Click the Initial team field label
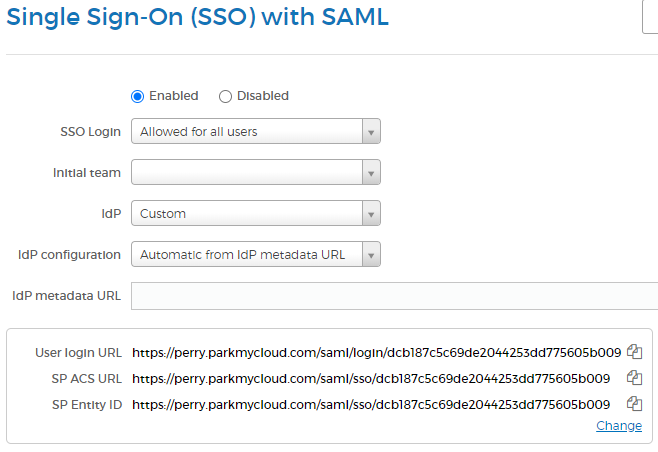Screen dimensions: 658x452 tap(87, 173)
